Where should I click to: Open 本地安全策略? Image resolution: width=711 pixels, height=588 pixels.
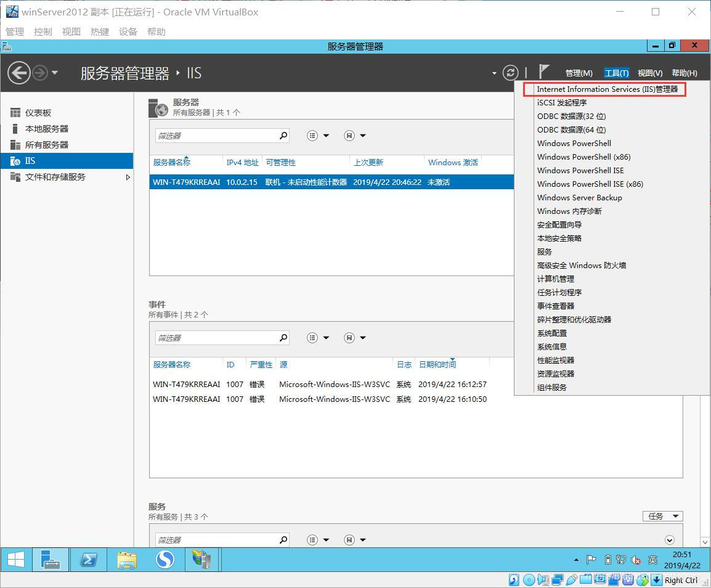[559, 239]
